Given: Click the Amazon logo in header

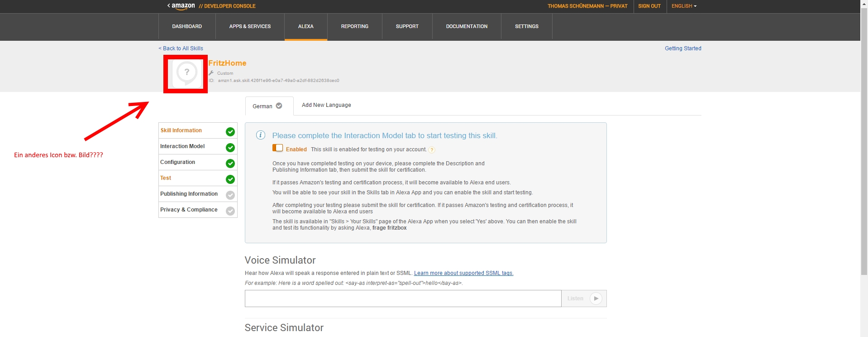Looking at the screenshot, I should click(x=182, y=6).
